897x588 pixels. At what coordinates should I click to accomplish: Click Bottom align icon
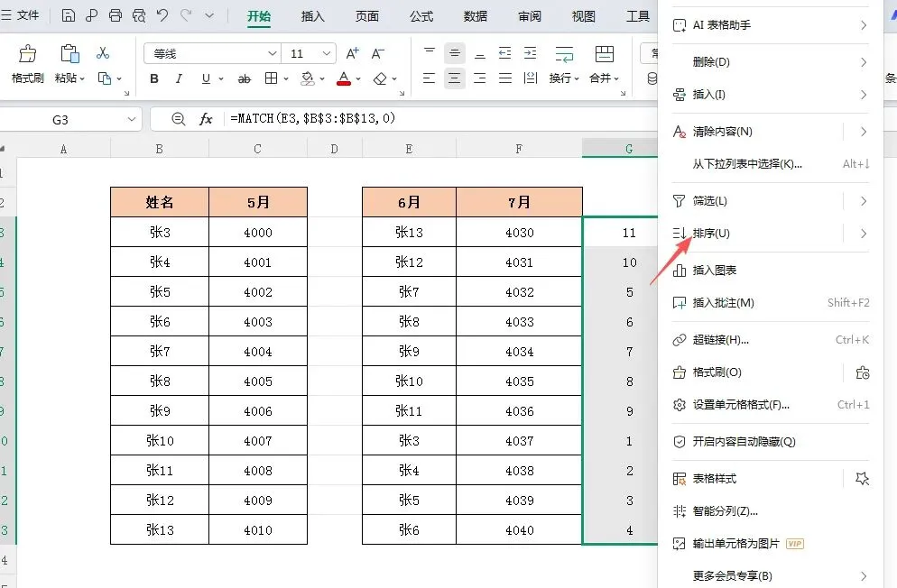tap(480, 53)
